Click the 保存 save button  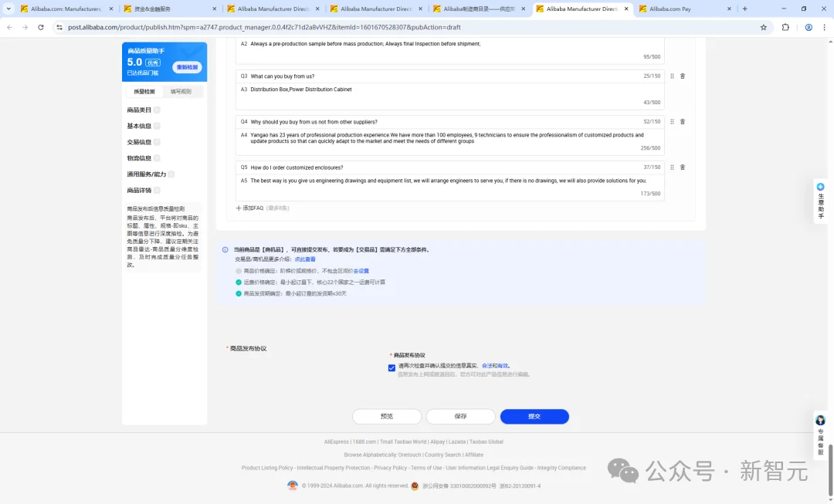(x=460, y=417)
